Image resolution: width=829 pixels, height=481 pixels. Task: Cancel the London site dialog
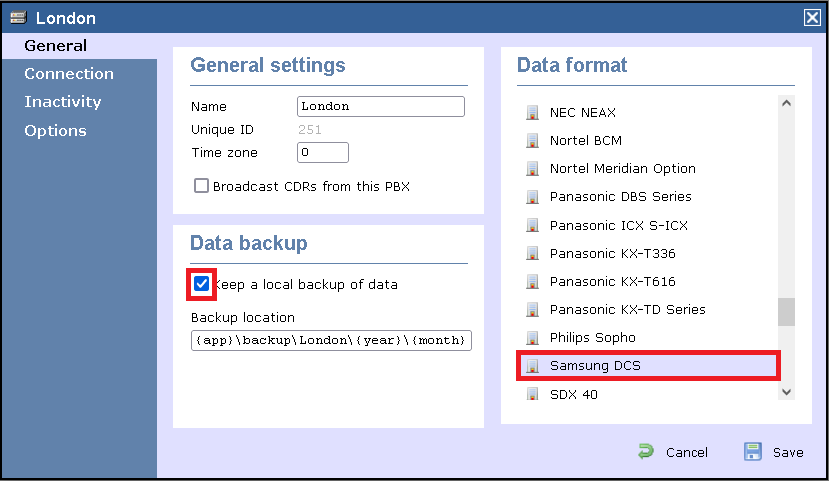coord(674,452)
